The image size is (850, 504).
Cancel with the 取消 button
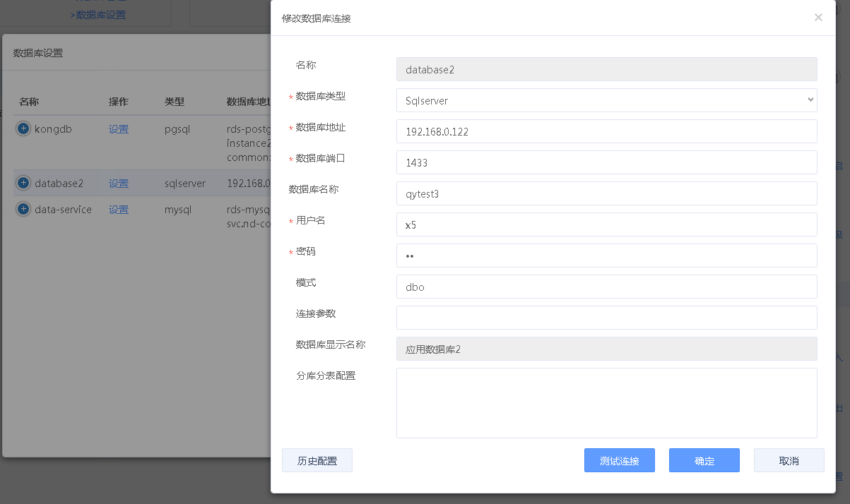[x=789, y=460]
